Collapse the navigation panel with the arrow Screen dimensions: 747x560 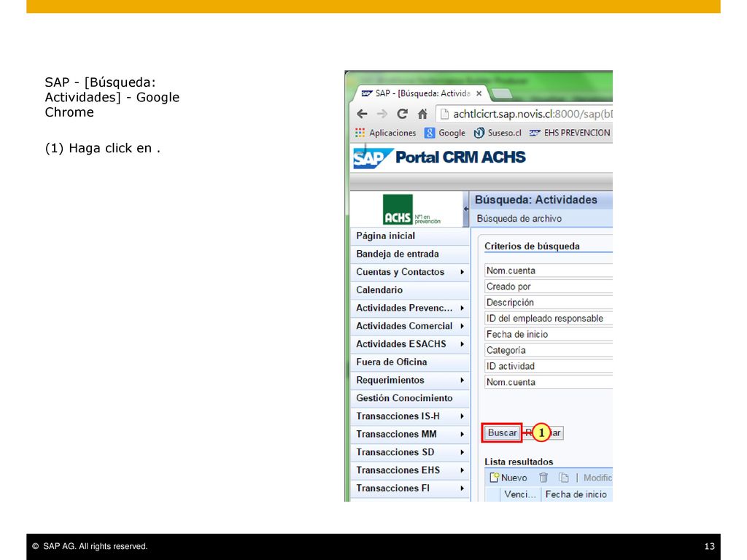466,209
